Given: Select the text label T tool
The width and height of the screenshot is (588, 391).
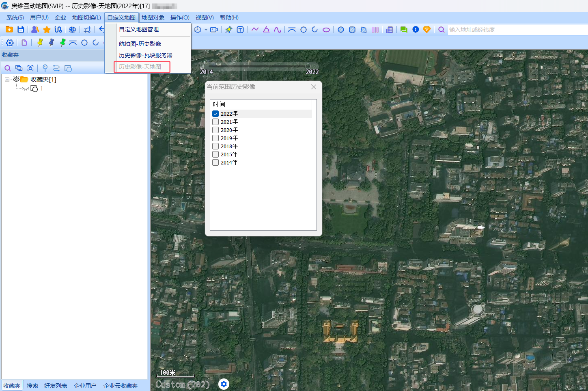Looking at the screenshot, I should pos(240,29).
